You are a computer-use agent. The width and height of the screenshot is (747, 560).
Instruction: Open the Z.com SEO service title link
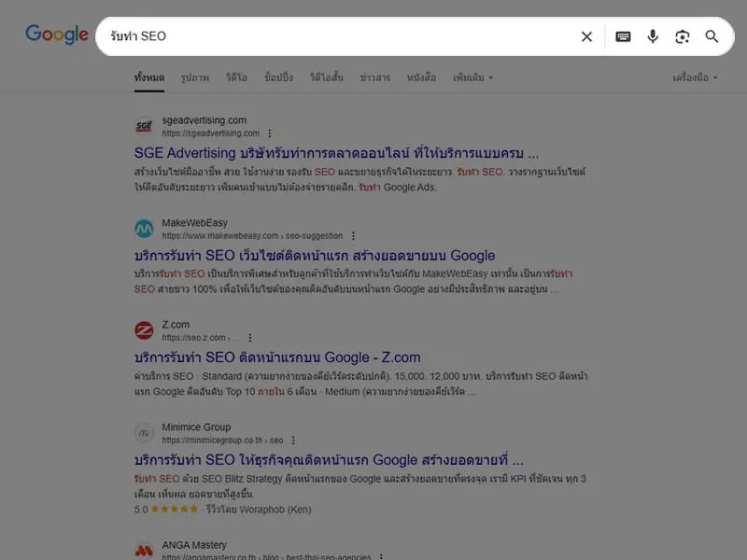coord(277,357)
